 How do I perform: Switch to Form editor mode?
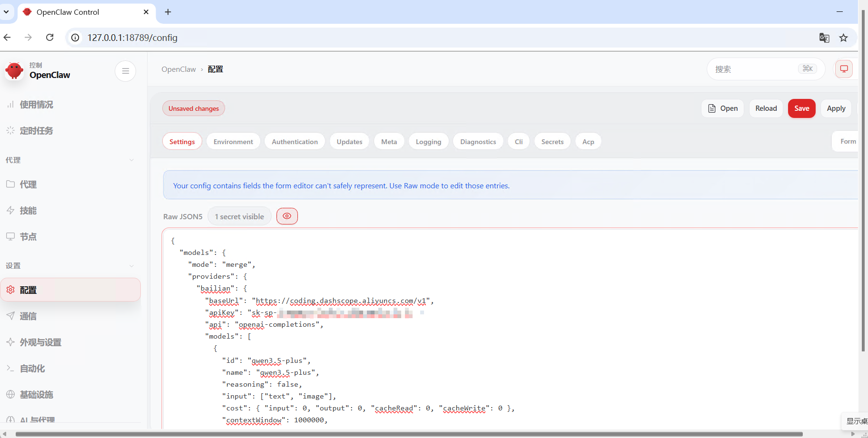(x=848, y=142)
